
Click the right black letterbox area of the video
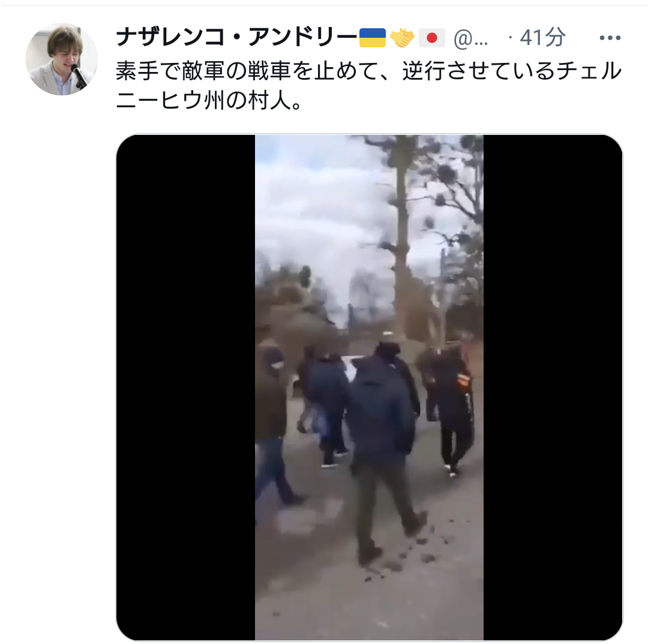click(553, 387)
